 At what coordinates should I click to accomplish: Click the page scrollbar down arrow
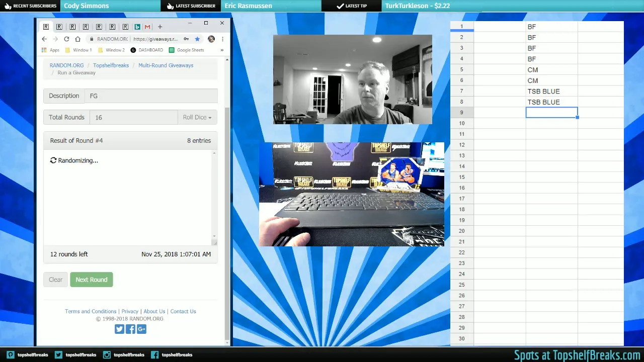(x=227, y=342)
